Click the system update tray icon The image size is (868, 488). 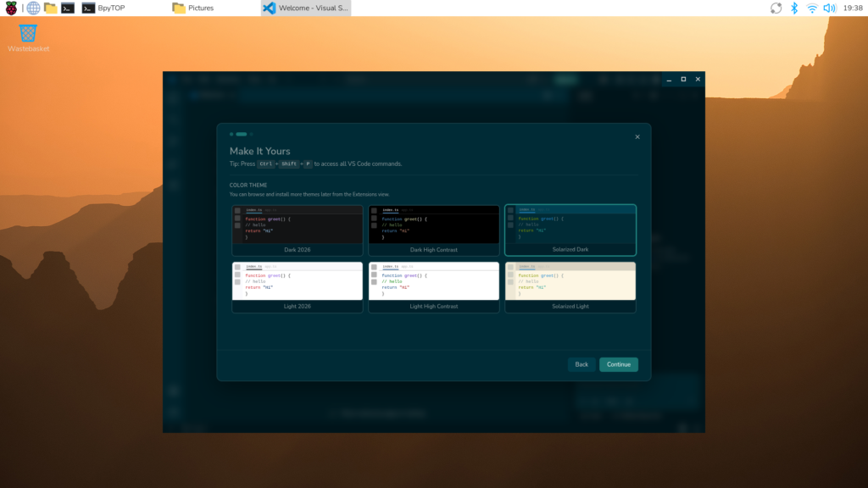776,8
